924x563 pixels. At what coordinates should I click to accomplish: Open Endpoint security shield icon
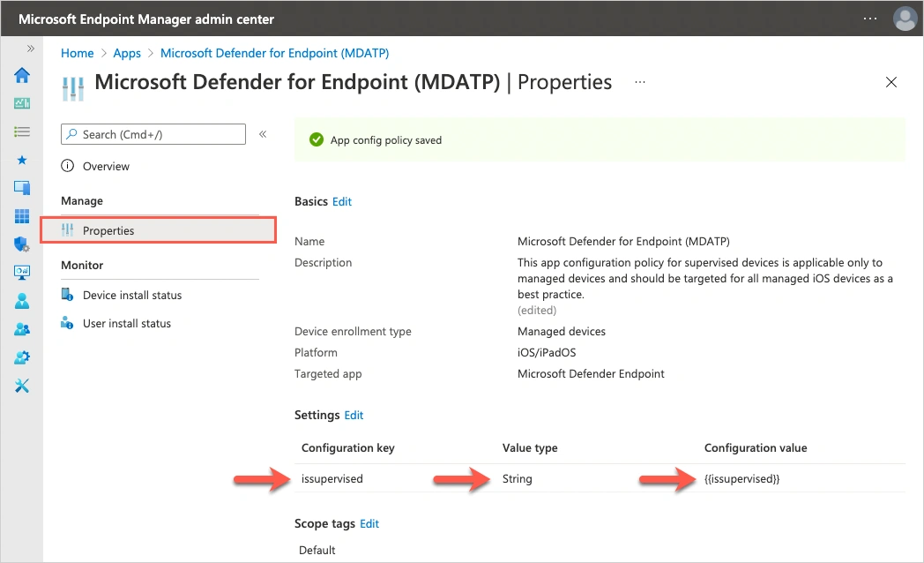tap(22, 244)
